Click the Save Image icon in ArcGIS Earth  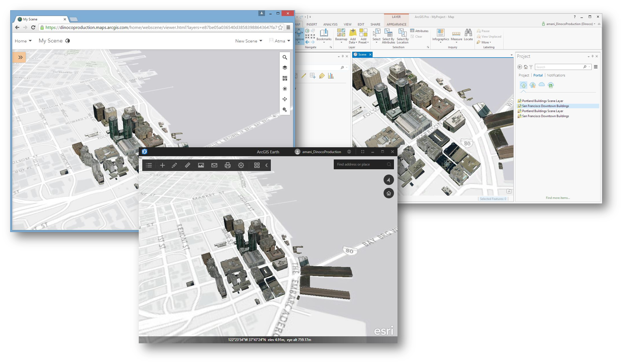click(201, 165)
